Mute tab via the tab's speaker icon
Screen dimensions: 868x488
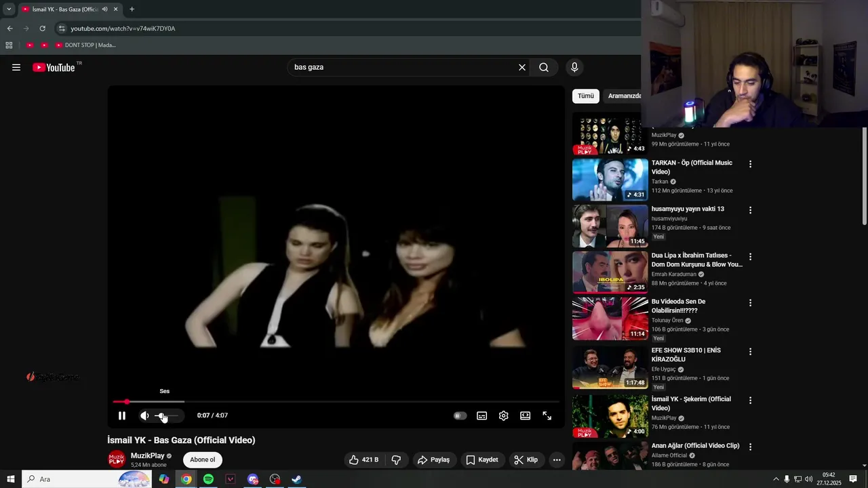pyautogui.click(x=104, y=9)
